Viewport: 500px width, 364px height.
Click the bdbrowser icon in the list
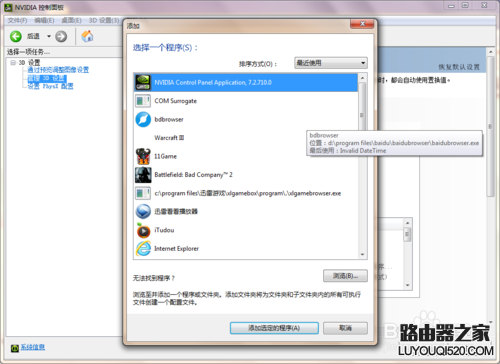tap(143, 119)
